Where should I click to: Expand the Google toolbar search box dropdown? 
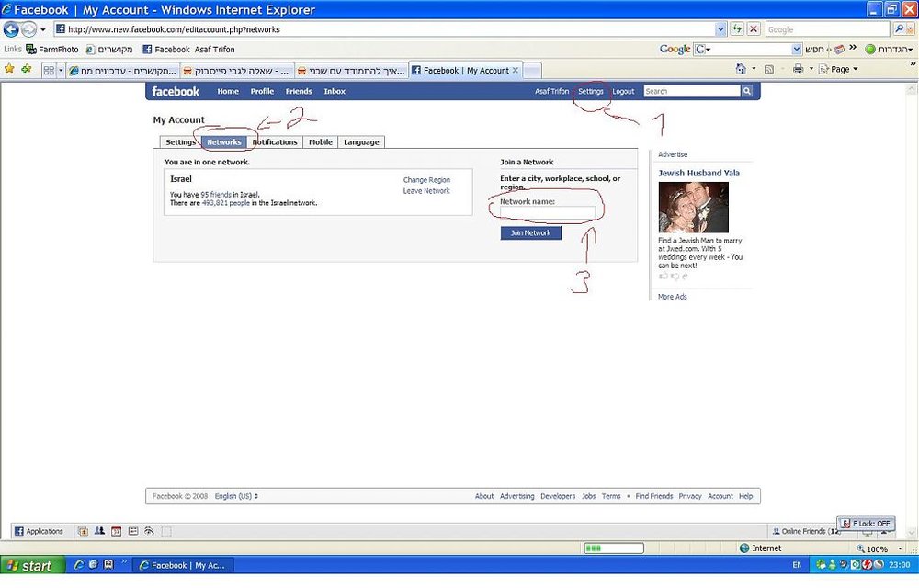click(796, 50)
